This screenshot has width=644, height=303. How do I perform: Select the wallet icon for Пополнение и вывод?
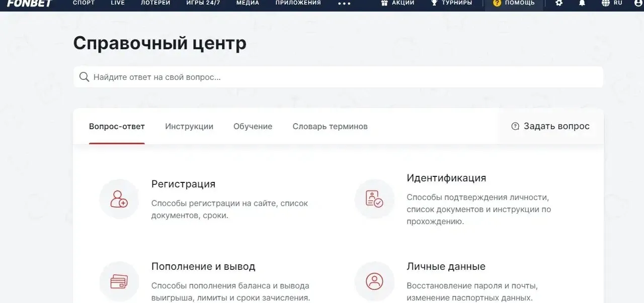click(x=119, y=281)
